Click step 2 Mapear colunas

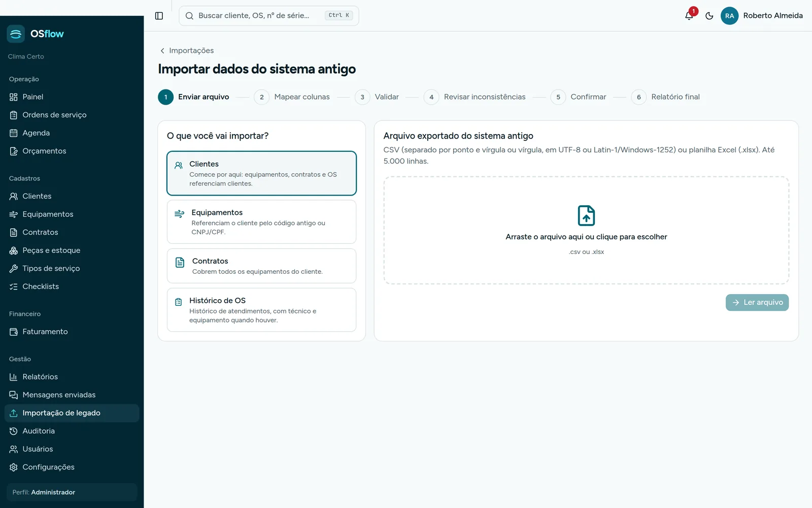pos(292,97)
